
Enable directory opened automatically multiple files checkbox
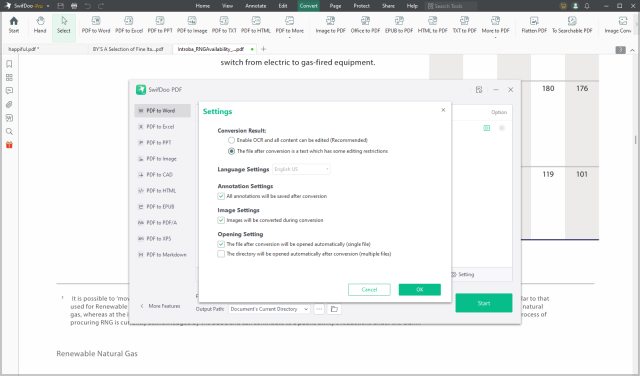tap(221, 254)
